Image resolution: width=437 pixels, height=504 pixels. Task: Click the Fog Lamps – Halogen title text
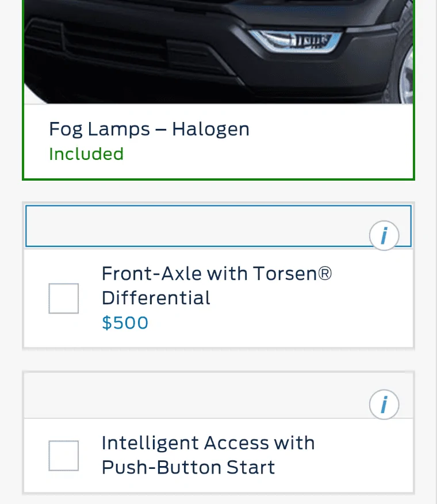149,129
